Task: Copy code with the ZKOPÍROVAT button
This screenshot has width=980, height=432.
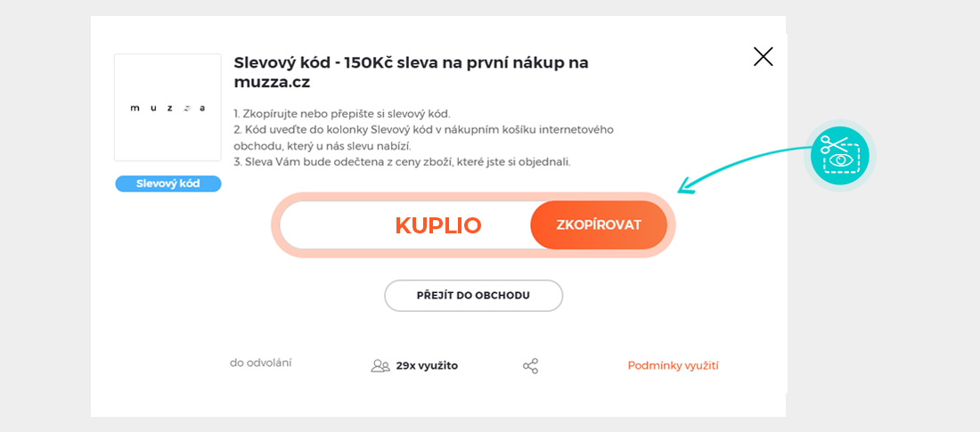Action: coord(598,224)
